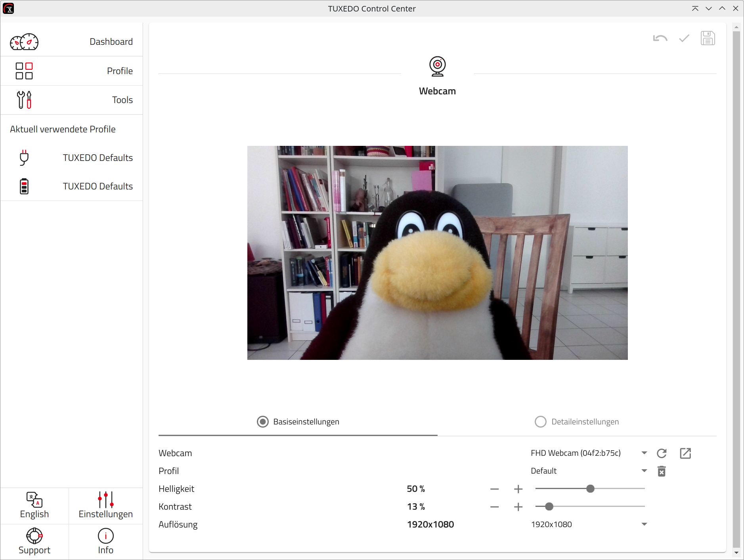
Task: Minimize the TUXEDO Control Center window
Action: 709,8
